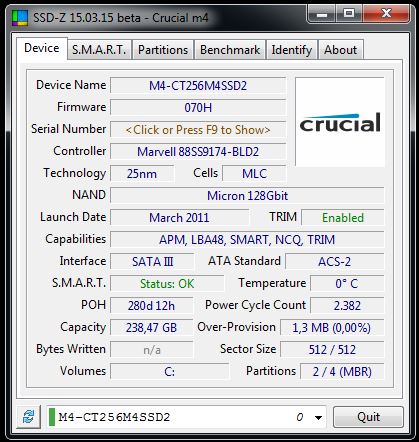Click the Capacity value 238,47 GB
The image size is (419, 442).
(x=152, y=328)
